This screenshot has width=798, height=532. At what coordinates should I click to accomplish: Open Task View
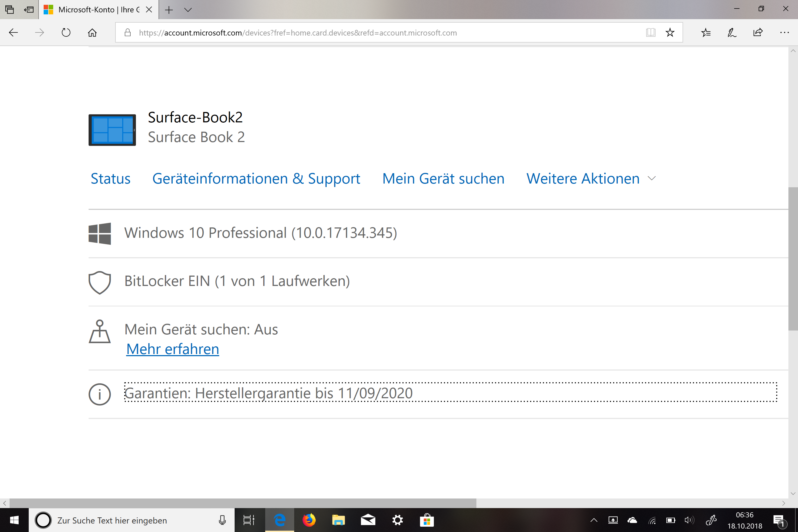tap(249, 520)
